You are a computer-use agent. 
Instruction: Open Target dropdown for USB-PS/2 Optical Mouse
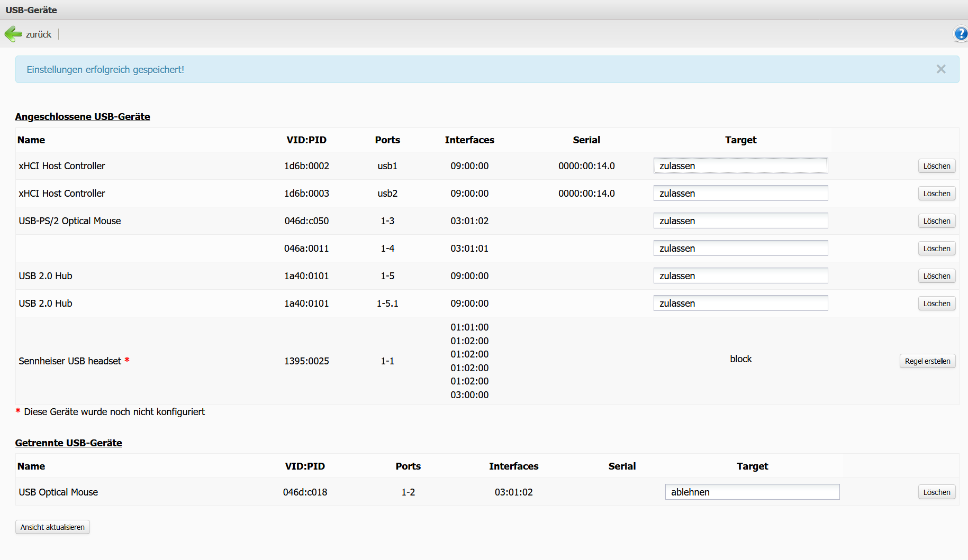click(740, 221)
